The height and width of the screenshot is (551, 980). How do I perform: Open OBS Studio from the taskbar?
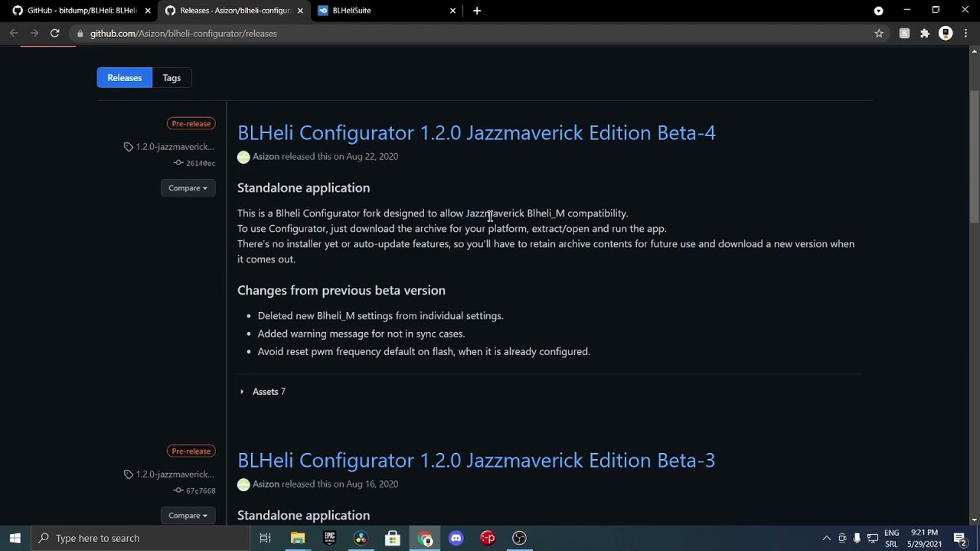tap(519, 538)
